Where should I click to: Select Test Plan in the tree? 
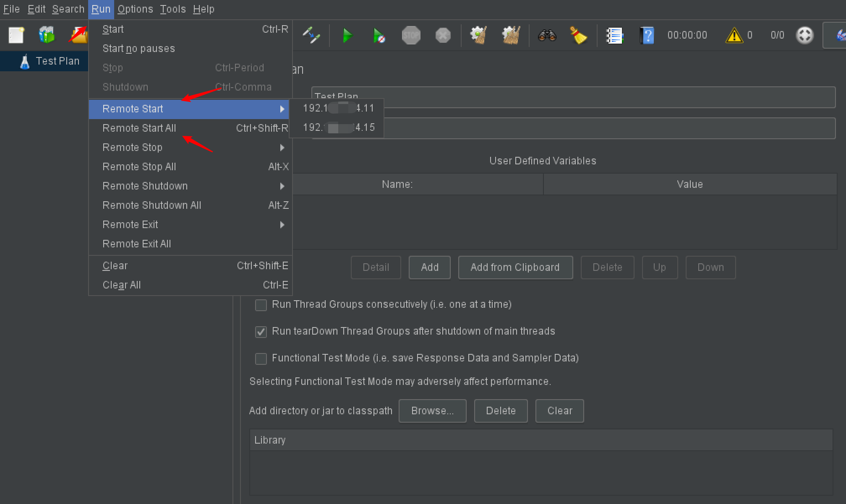[x=57, y=61]
